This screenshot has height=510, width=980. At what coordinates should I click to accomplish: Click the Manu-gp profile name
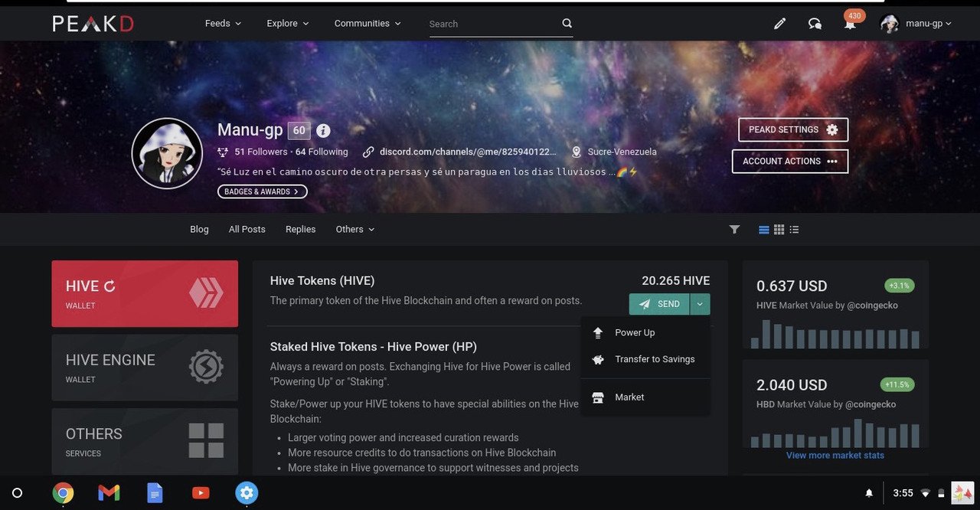tap(250, 130)
